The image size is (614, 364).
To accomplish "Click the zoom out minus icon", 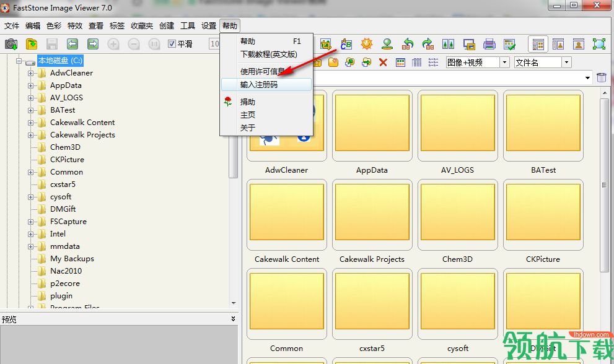I will point(134,44).
